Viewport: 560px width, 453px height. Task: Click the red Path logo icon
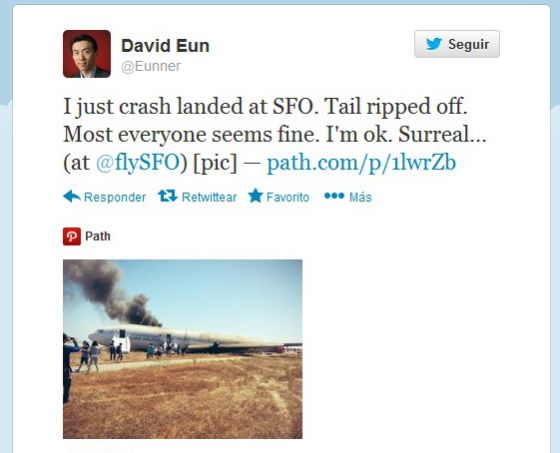[x=72, y=237]
